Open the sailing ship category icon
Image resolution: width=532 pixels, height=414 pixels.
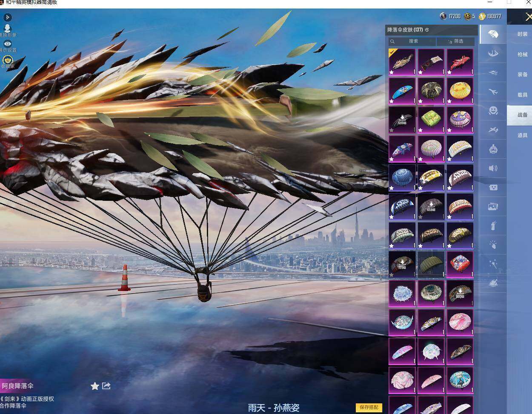pyautogui.click(x=493, y=53)
